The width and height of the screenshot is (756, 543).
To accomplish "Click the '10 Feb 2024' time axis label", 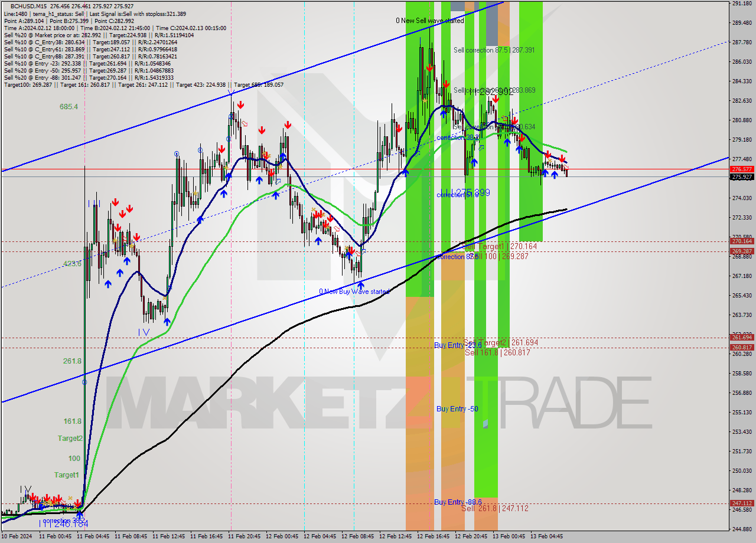I will pyautogui.click(x=17, y=537).
